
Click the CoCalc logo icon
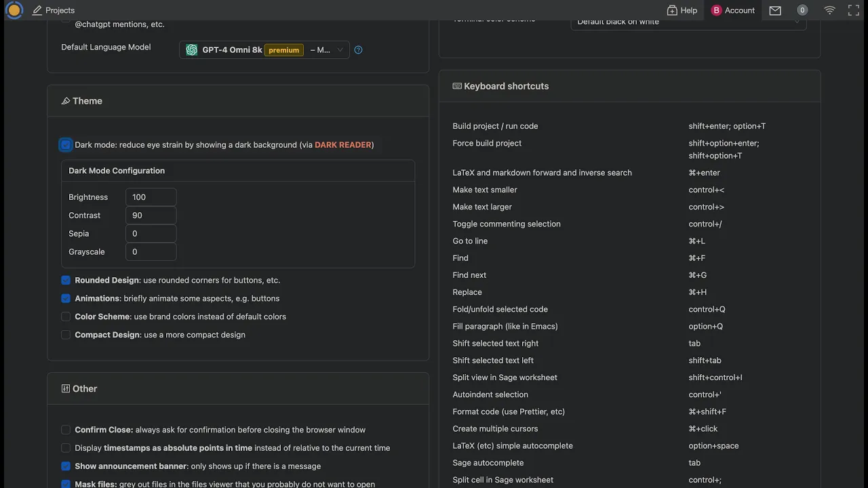coord(14,10)
